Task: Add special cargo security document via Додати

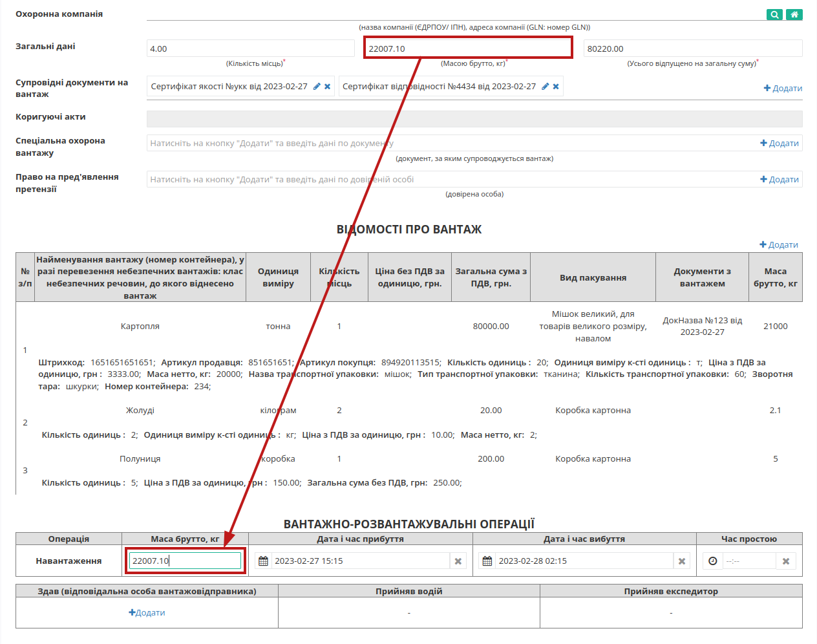Action: [x=780, y=144]
